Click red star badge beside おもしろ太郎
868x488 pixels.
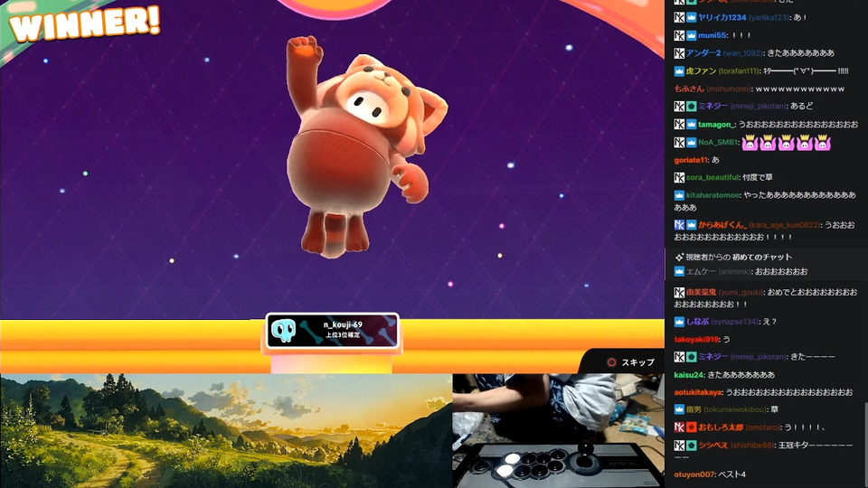click(x=692, y=427)
